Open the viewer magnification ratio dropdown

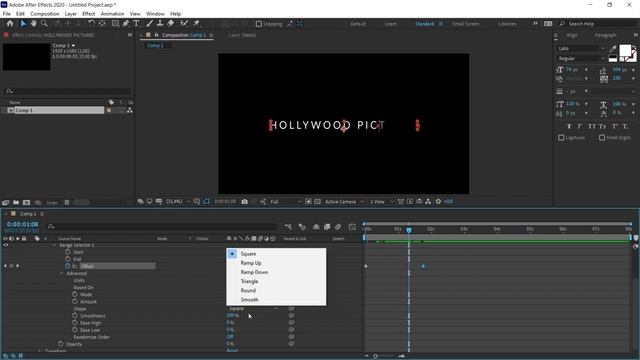point(178,202)
